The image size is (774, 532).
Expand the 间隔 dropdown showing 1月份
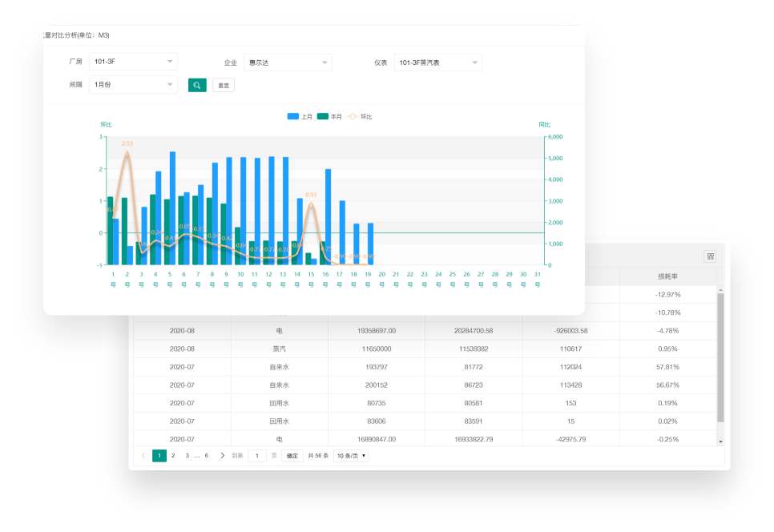point(133,85)
